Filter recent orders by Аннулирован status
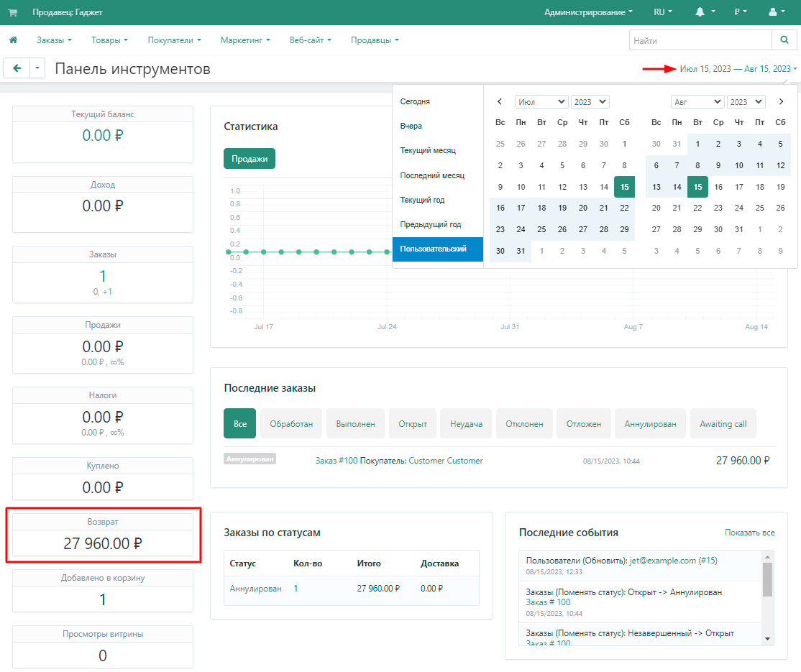 [x=650, y=424]
